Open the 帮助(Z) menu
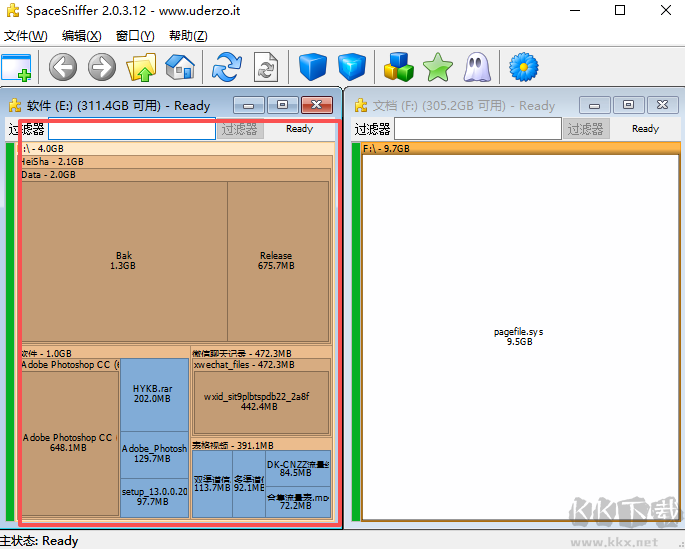 [x=188, y=36]
